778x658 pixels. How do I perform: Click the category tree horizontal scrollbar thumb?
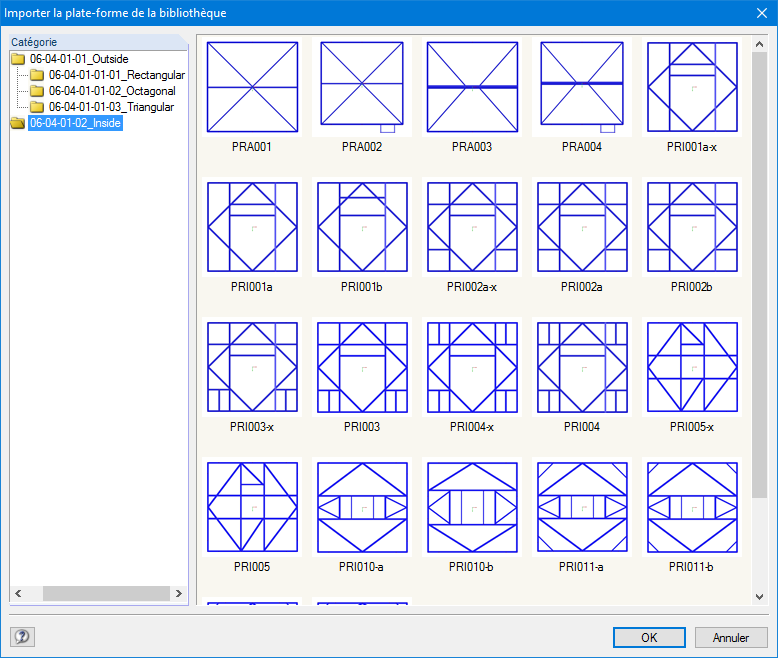(x=106, y=593)
